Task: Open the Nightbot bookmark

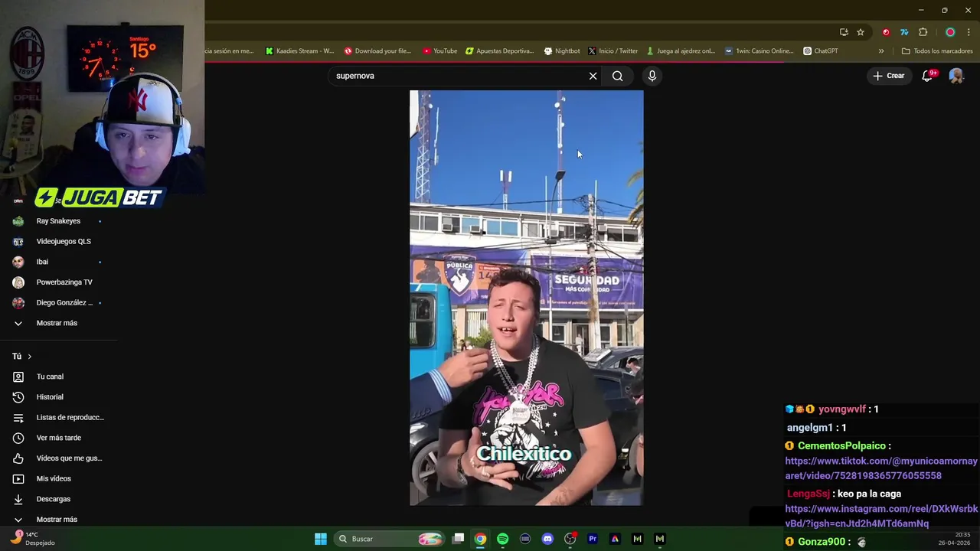Action: [562, 51]
